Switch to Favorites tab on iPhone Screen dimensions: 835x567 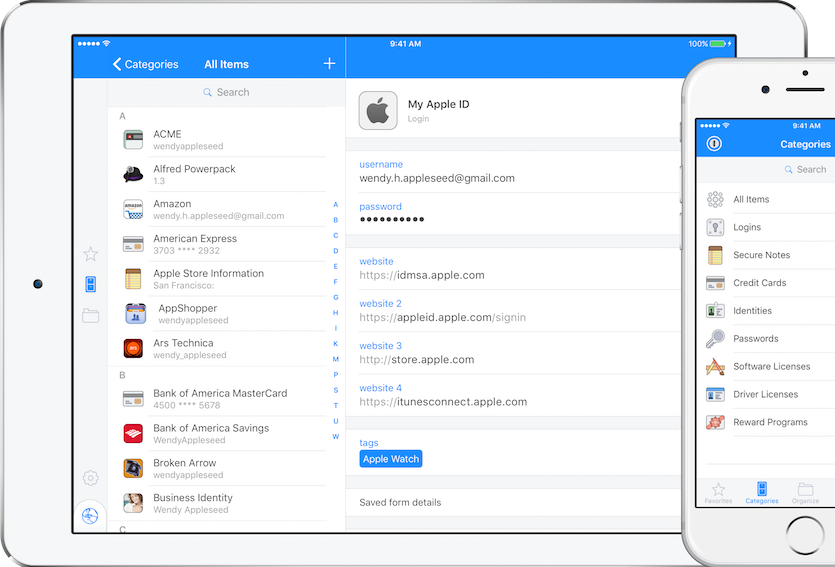pyautogui.click(x=718, y=493)
